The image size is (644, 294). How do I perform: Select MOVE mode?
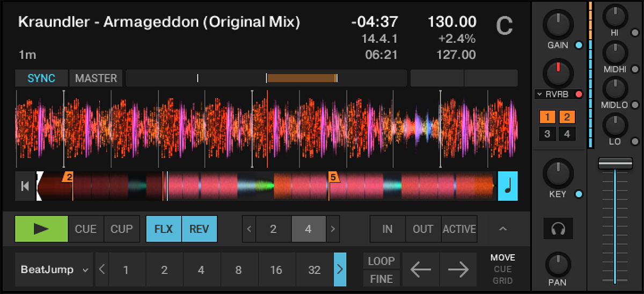[x=503, y=258]
